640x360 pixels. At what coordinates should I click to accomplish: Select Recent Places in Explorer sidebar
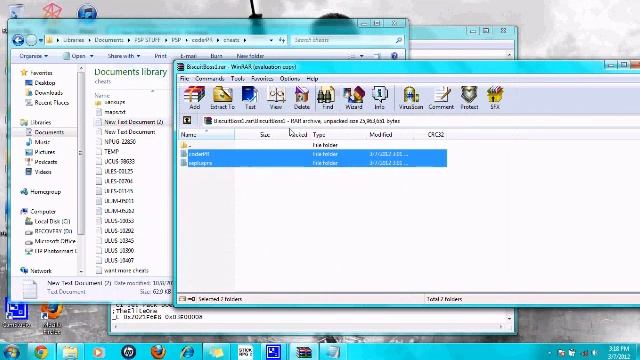51,103
